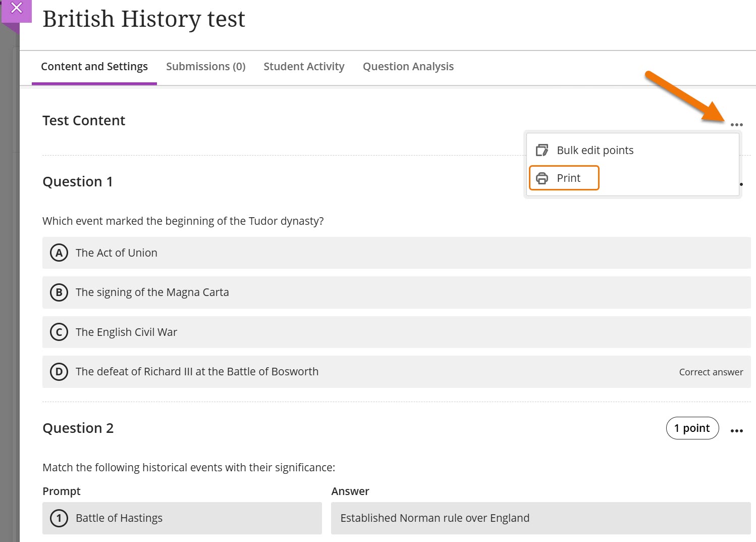Close the British History test editor
The width and height of the screenshot is (756, 542).
tap(16, 8)
